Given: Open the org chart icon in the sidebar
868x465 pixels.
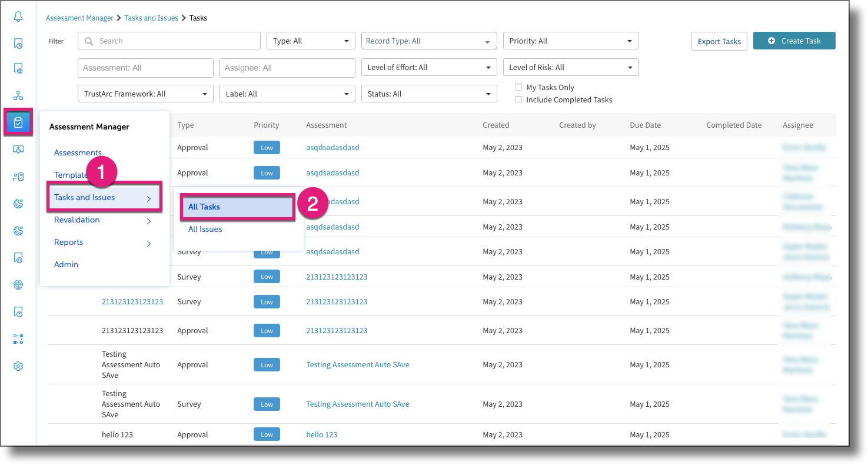Looking at the screenshot, I should pyautogui.click(x=18, y=95).
